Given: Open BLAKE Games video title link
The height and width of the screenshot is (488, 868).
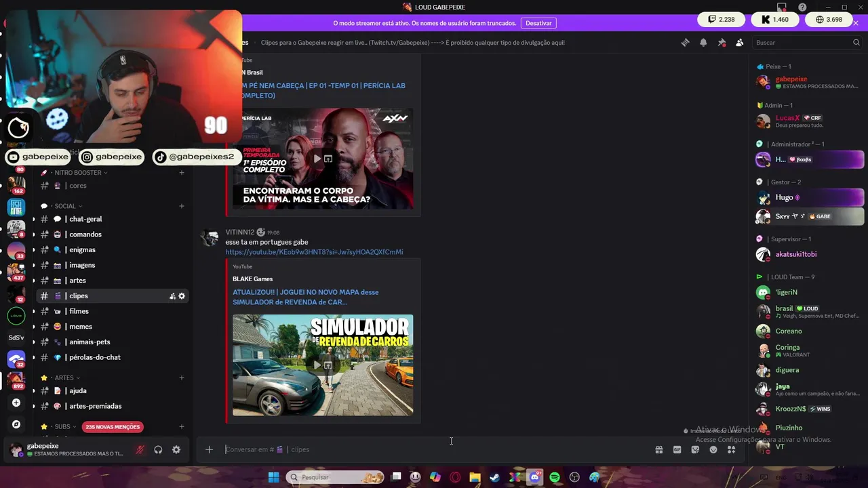Looking at the screenshot, I should (x=305, y=297).
